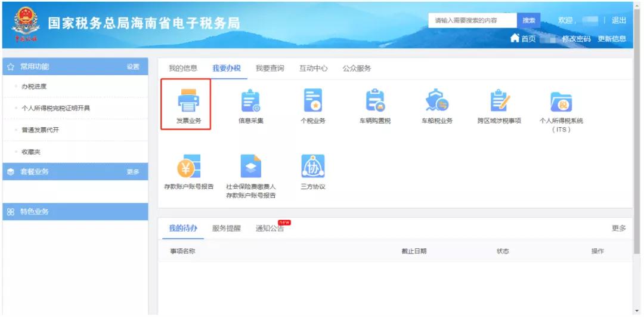This screenshot has height=317, width=644.
Task: Click the 退出 logout link
Action: (619, 20)
